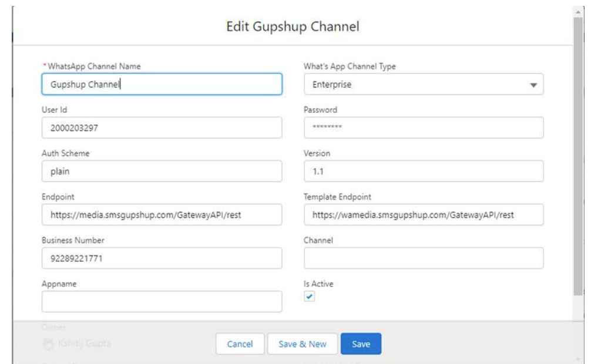The width and height of the screenshot is (601, 364).
Task: Click the Version field showing 1.1
Action: [x=424, y=171]
